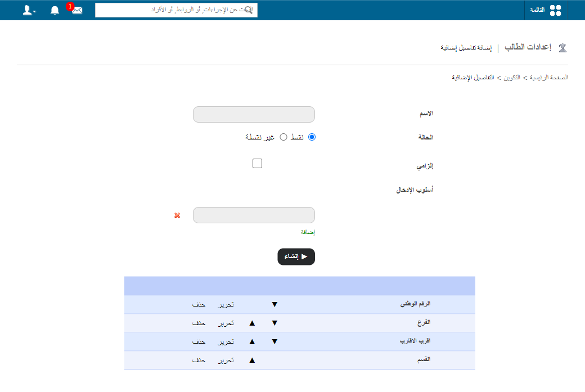Move الفرع row up
Screen dimensions: 585x392
[252, 323]
